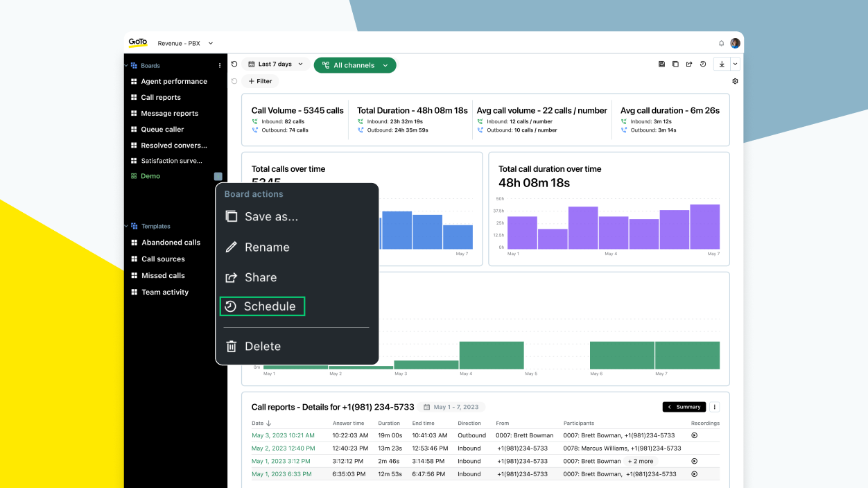Screen dimensions: 868x488
Task: Open the Call reports details overflow menu
Action: 714,407
